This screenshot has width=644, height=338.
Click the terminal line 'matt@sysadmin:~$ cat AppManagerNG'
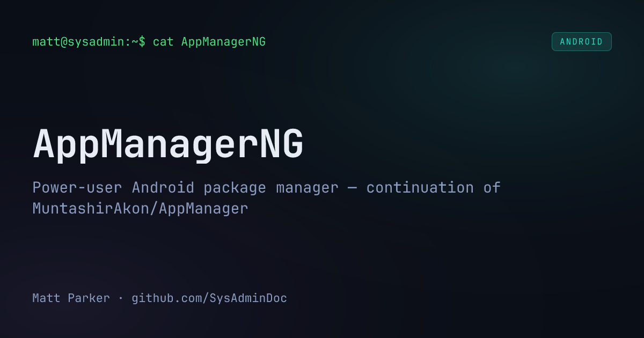pyautogui.click(x=149, y=42)
